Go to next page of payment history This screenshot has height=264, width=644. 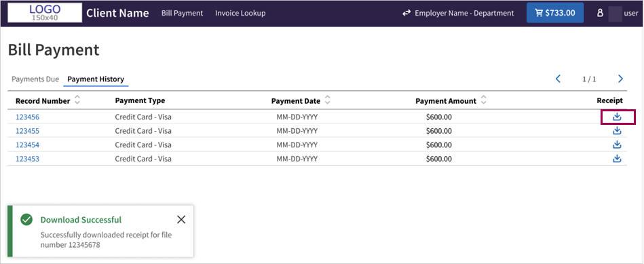pos(620,79)
